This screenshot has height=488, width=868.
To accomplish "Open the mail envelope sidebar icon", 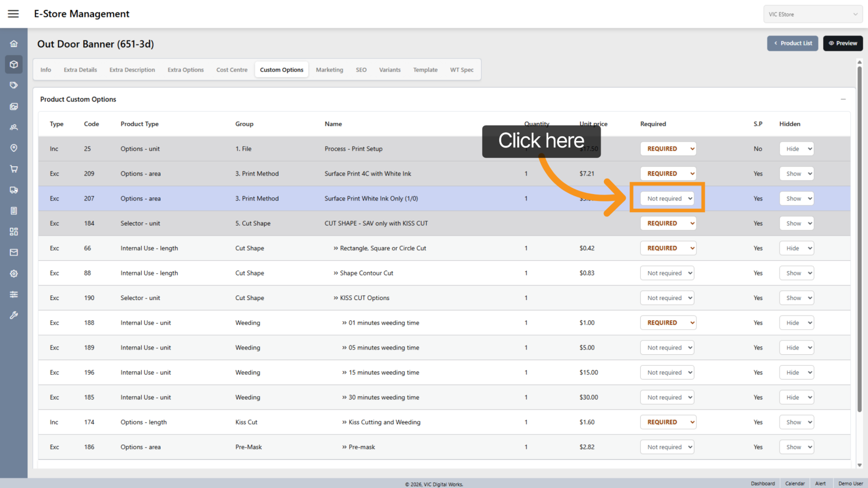I will 14,253.
